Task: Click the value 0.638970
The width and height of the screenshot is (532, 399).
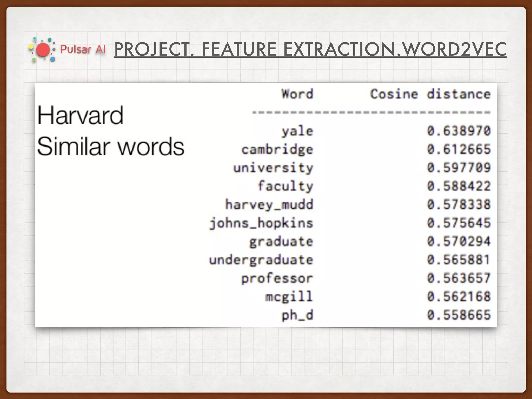Action: pos(459,131)
